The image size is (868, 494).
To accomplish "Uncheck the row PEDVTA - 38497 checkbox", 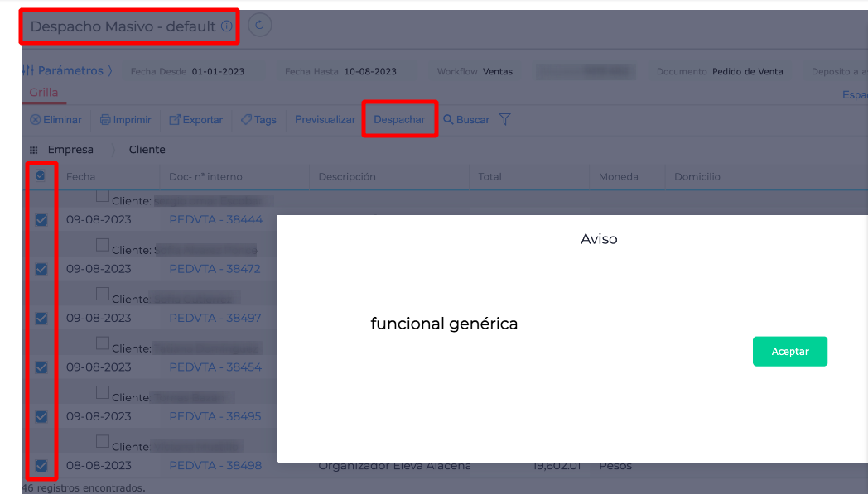I will [41, 318].
